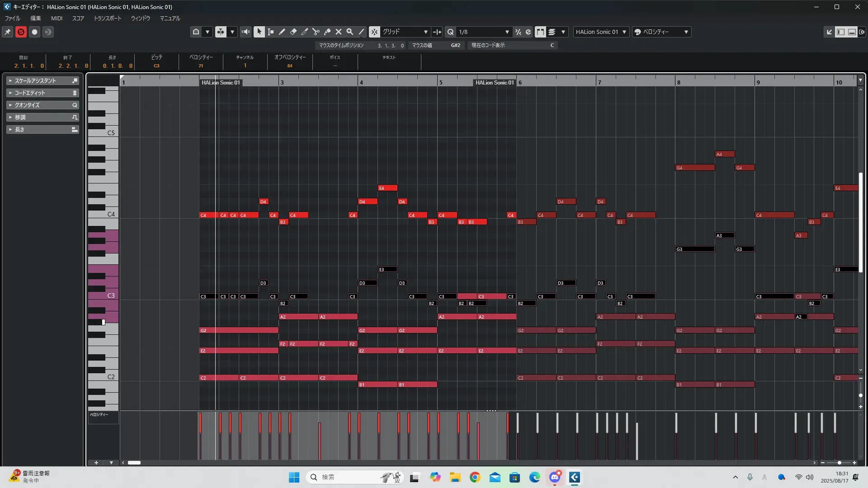
Task: Open the グリッド snap type dropdown
Action: tap(405, 32)
